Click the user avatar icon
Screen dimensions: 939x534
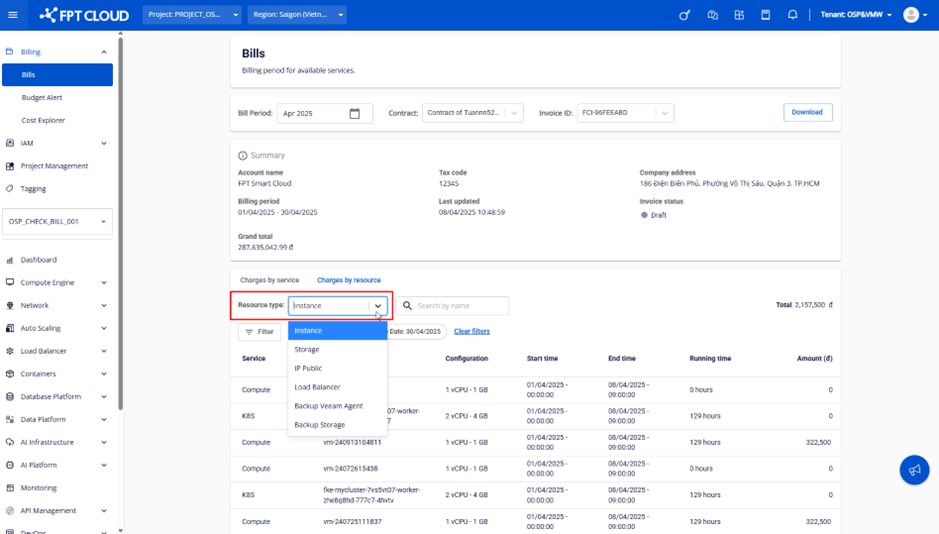pos(910,15)
